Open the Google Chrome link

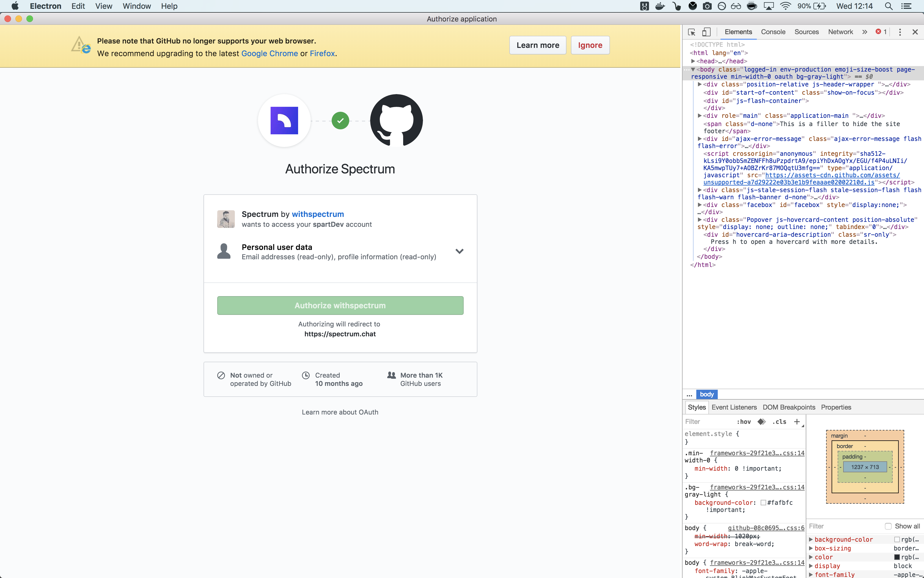point(269,53)
